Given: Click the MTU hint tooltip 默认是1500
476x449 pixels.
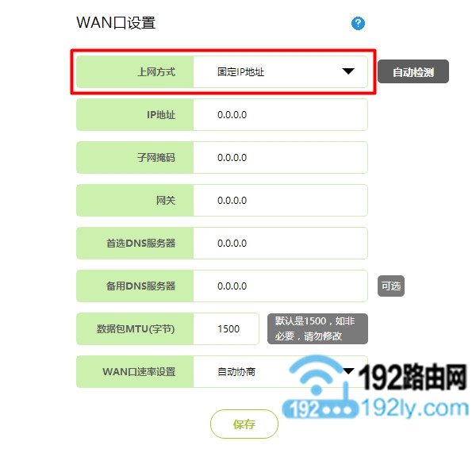Looking at the screenshot, I should (x=317, y=328).
